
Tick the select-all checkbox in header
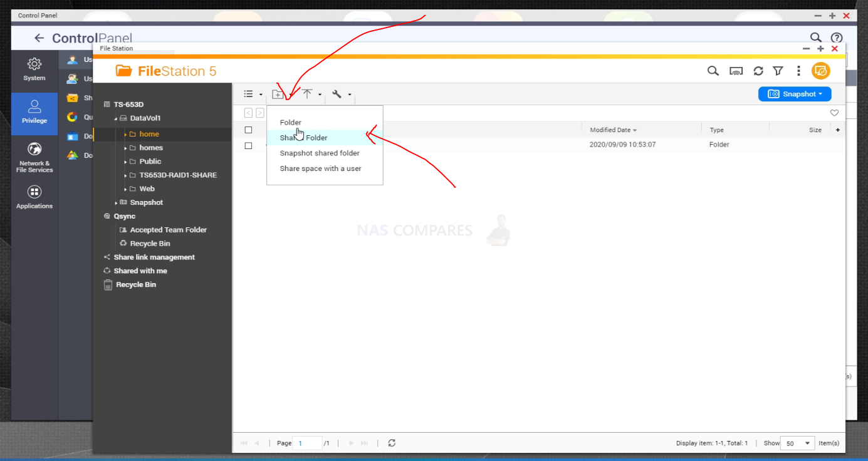(x=248, y=130)
